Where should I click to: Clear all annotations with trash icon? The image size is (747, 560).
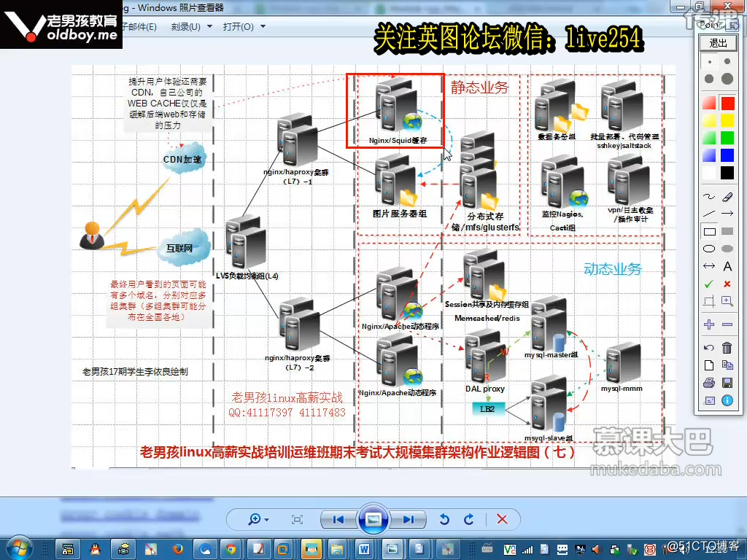point(727,348)
